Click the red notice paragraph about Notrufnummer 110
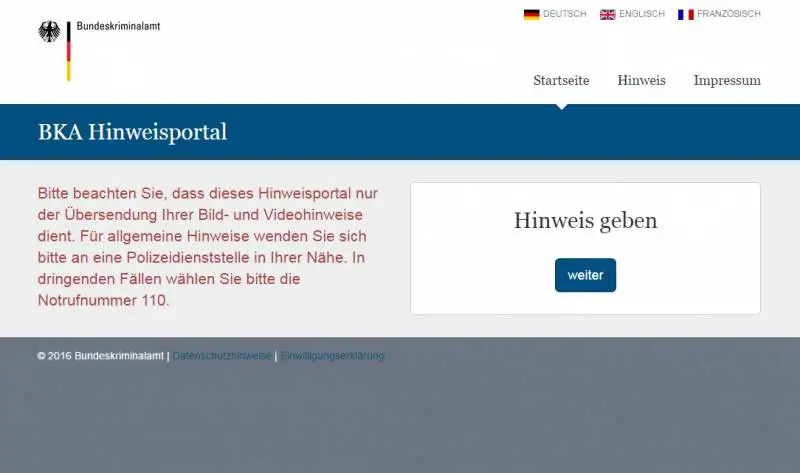Viewport: 800px width, 473px height. [208, 247]
